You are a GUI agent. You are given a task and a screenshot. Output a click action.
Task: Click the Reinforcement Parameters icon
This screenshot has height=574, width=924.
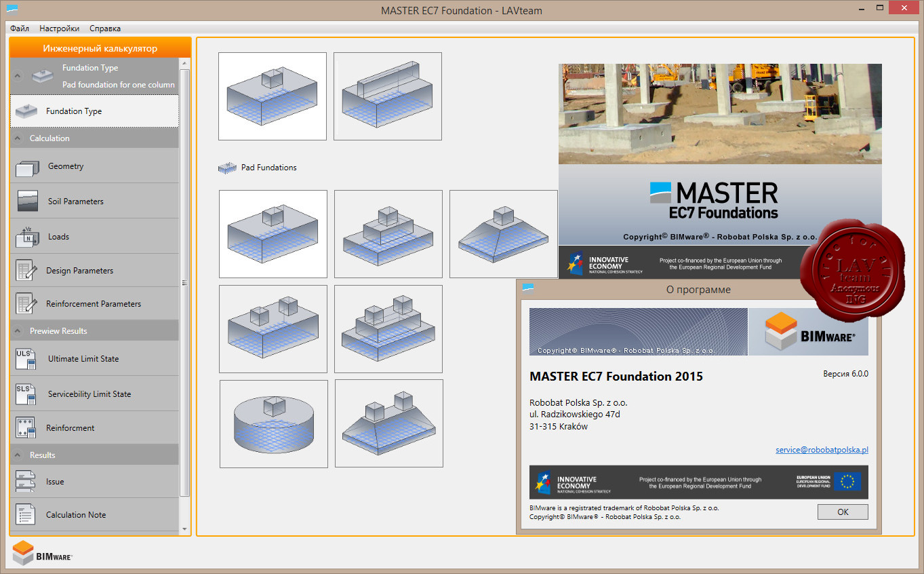click(26, 304)
